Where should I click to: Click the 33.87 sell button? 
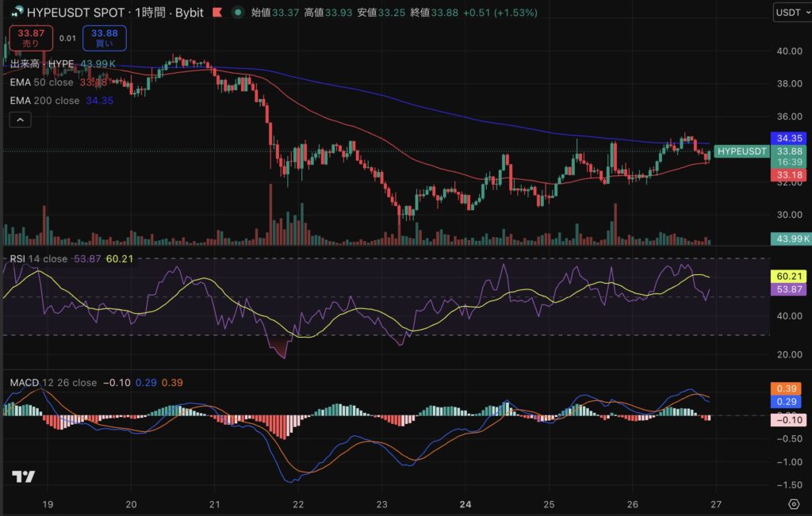tap(30, 37)
